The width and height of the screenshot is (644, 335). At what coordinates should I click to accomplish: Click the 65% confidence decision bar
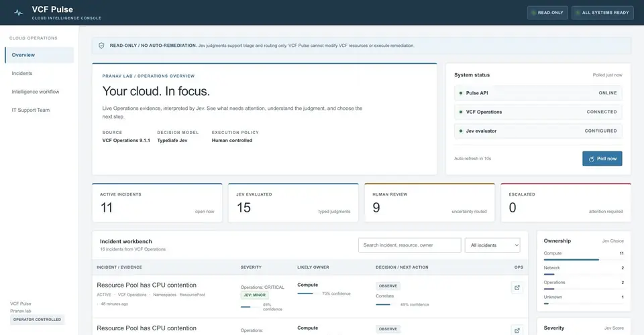(386, 305)
